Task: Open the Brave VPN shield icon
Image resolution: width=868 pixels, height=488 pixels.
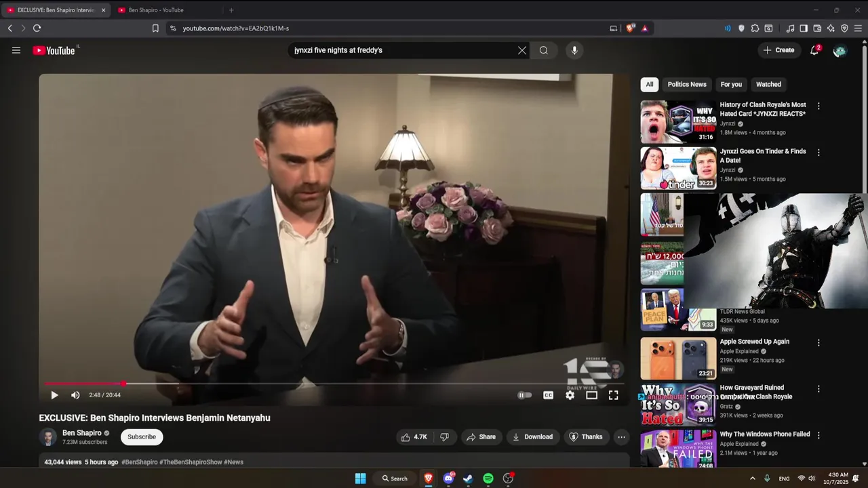Action: tap(844, 28)
